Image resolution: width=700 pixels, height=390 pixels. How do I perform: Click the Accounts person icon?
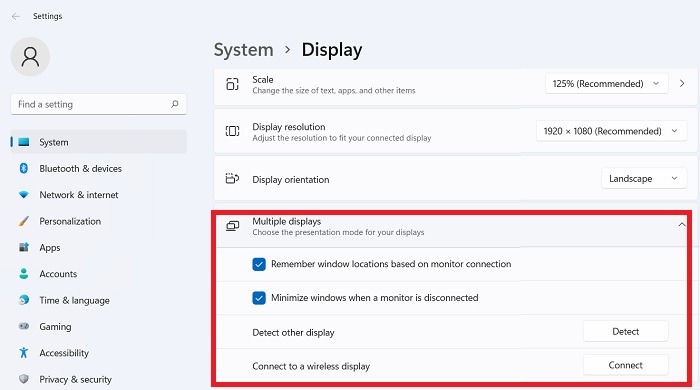point(24,274)
